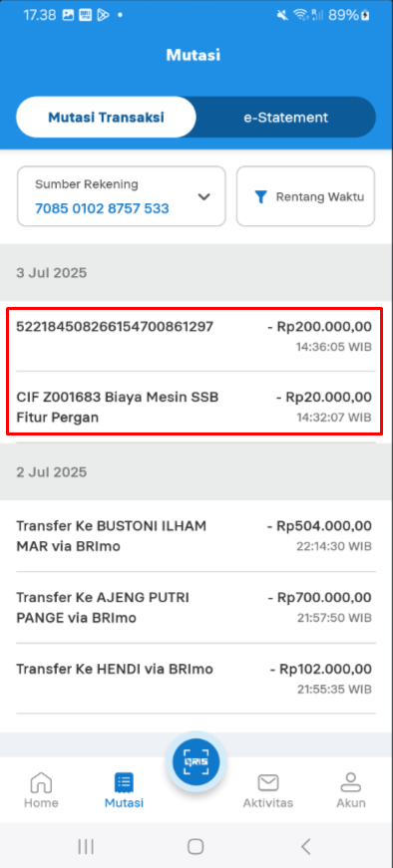Screen dimensions: 393x868
Task: Expand the Sumber Rekening chevron
Action: click(x=204, y=196)
